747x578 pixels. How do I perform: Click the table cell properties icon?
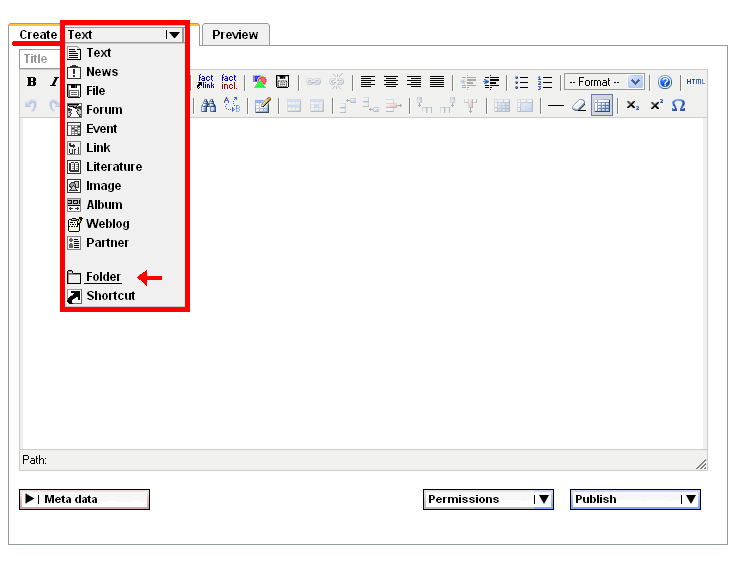(317, 106)
